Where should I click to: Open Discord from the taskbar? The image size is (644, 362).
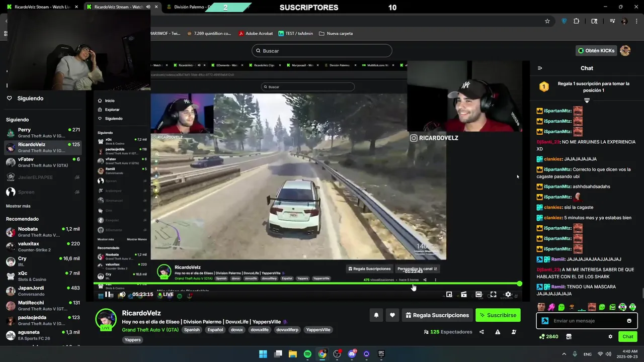point(352,354)
